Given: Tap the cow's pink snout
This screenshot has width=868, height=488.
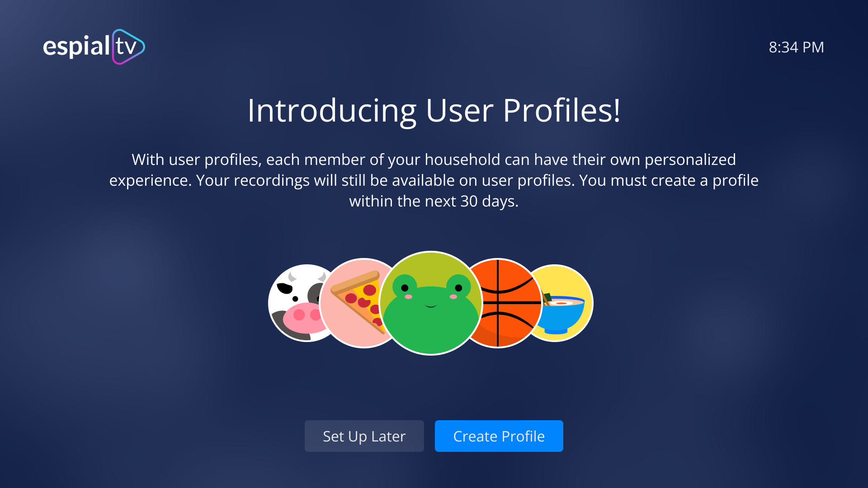Looking at the screenshot, I should coord(302,317).
